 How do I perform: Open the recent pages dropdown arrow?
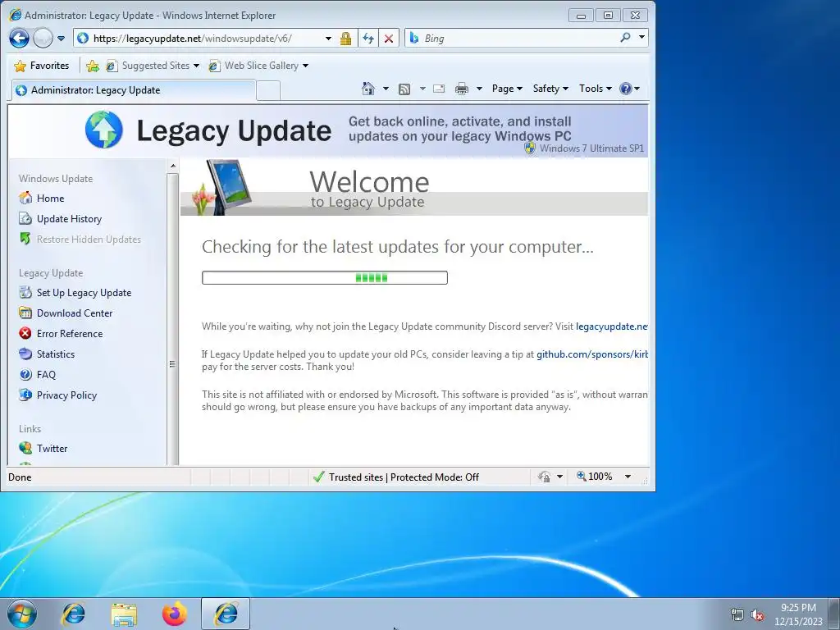point(61,39)
